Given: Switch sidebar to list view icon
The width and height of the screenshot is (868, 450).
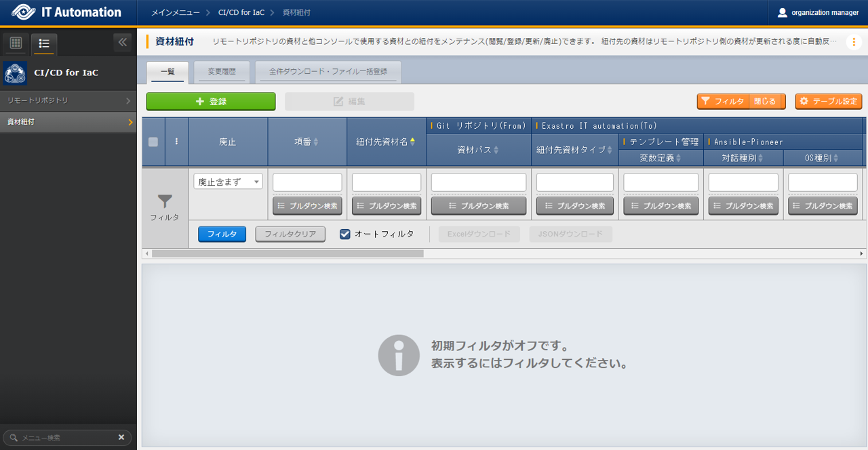Looking at the screenshot, I should coord(44,43).
